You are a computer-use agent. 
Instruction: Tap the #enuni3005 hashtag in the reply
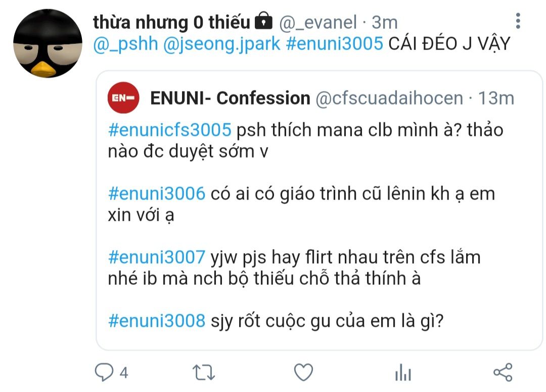[334, 44]
